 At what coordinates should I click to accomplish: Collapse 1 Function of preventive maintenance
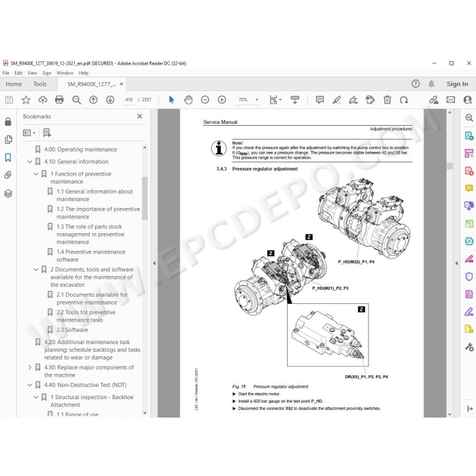pyautogui.click(x=36, y=174)
